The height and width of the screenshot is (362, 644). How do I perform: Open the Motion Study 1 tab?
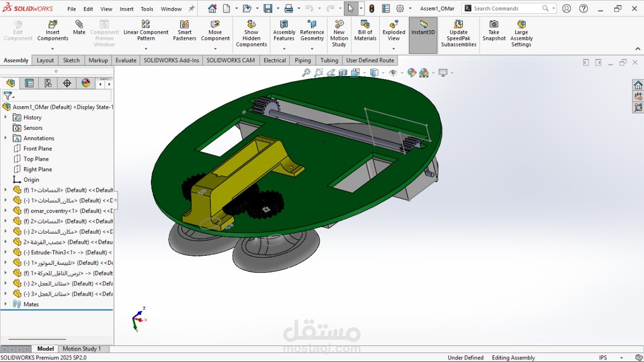[82, 349]
